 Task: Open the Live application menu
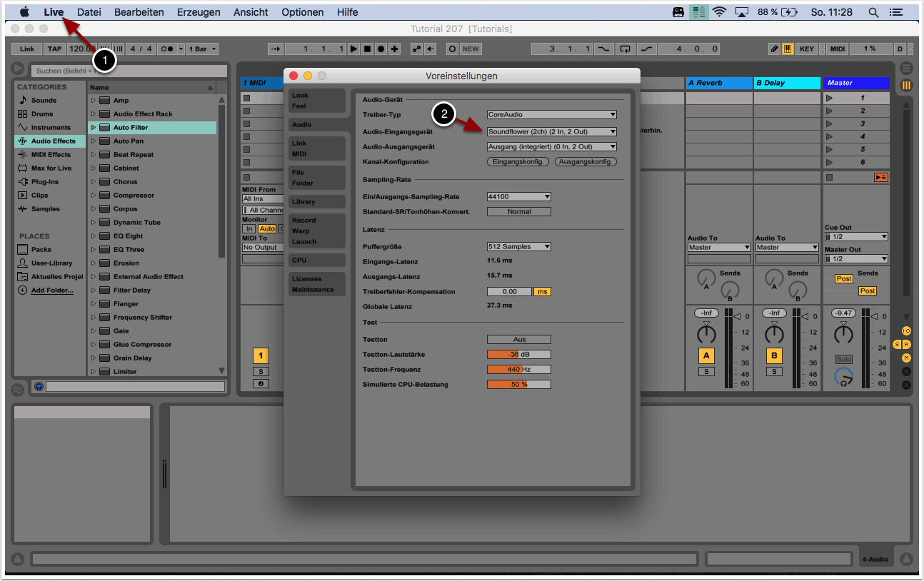tap(54, 12)
